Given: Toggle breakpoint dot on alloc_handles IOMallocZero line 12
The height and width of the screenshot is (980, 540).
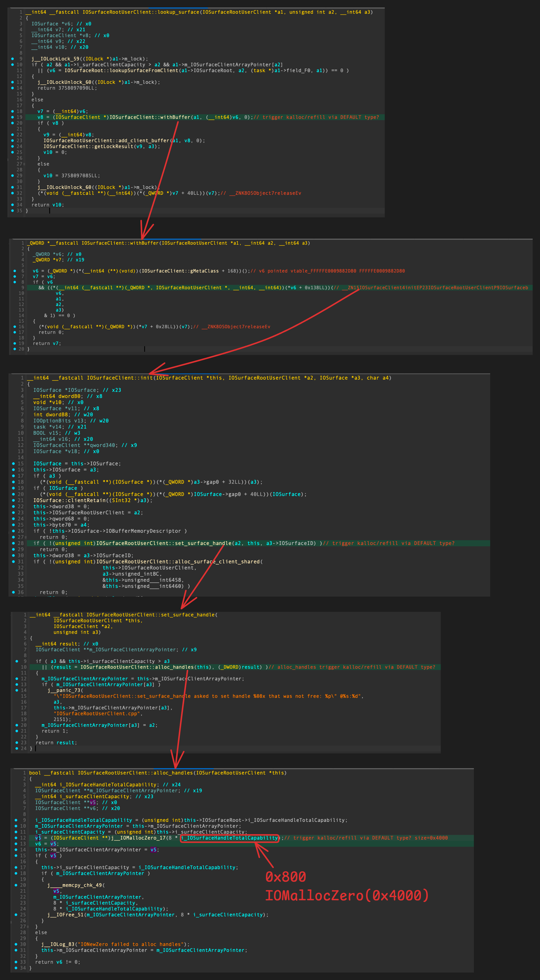Looking at the screenshot, I should (16, 838).
